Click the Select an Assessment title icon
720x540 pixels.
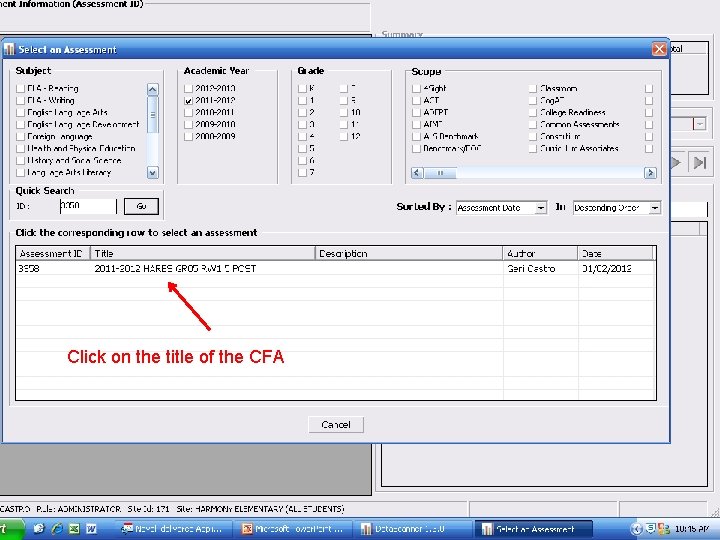[9, 49]
